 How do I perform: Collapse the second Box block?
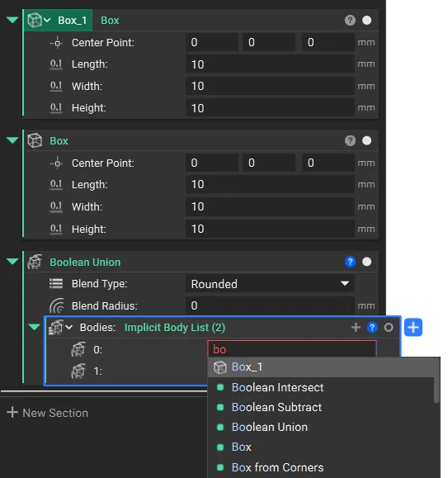(12, 140)
